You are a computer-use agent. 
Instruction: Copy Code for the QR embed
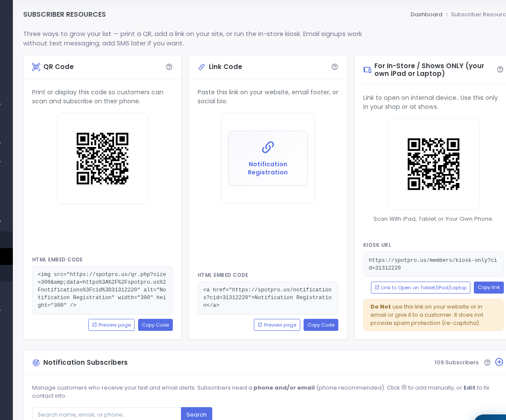155,325
